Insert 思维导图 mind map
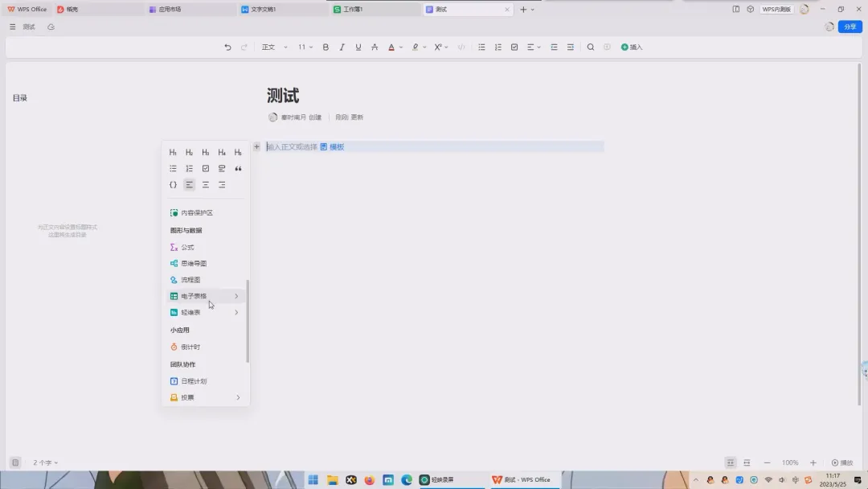Image resolution: width=868 pixels, height=489 pixels. pos(206,264)
